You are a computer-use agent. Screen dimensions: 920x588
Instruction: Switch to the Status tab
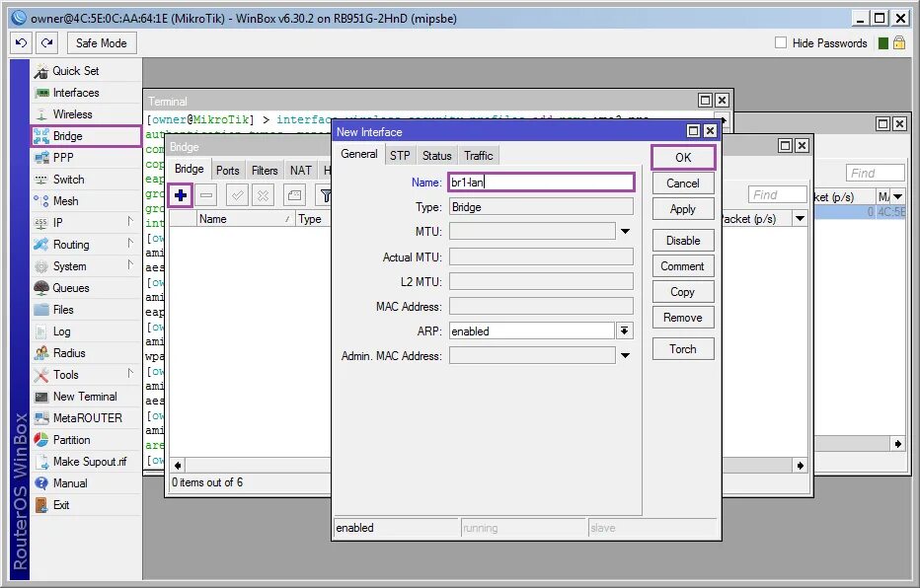tap(436, 155)
